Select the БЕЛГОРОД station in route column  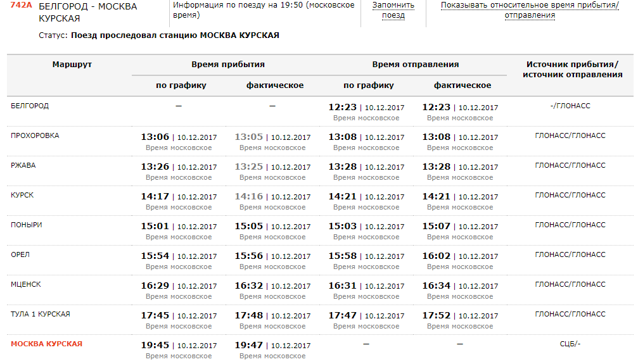(30, 106)
